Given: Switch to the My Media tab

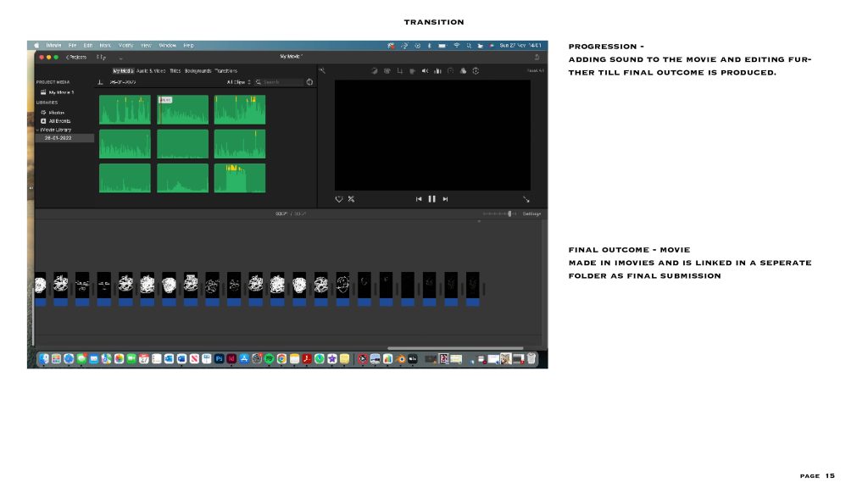Looking at the screenshot, I should point(123,71).
